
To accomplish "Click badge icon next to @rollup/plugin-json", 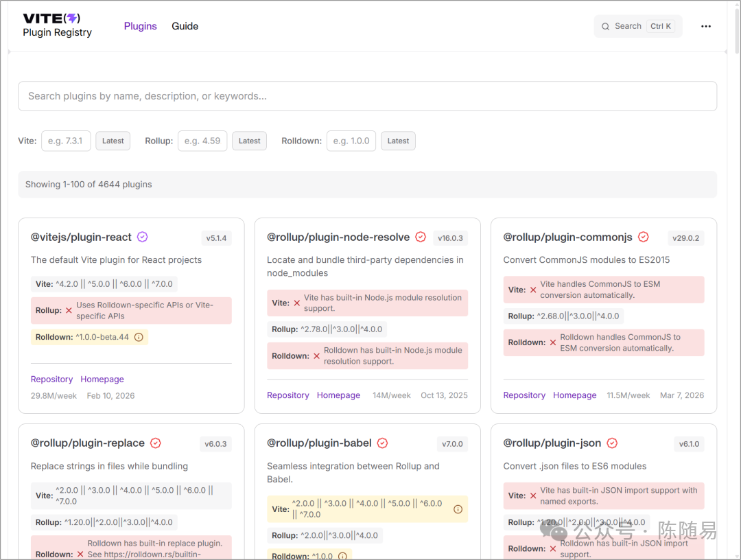I will pyautogui.click(x=612, y=443).
